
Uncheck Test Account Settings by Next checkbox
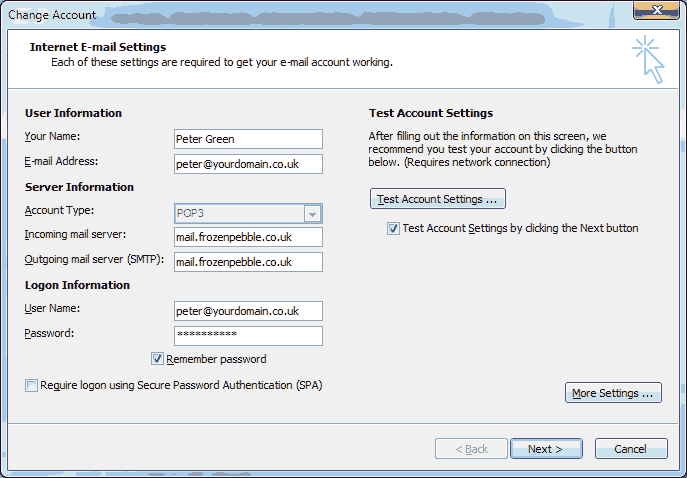393,228
